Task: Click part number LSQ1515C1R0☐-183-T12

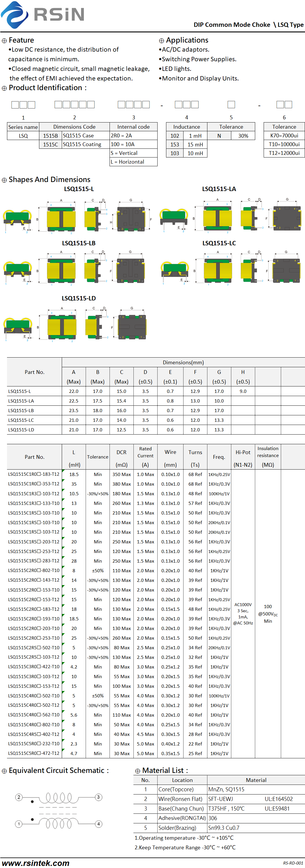Action: [34, 475]
